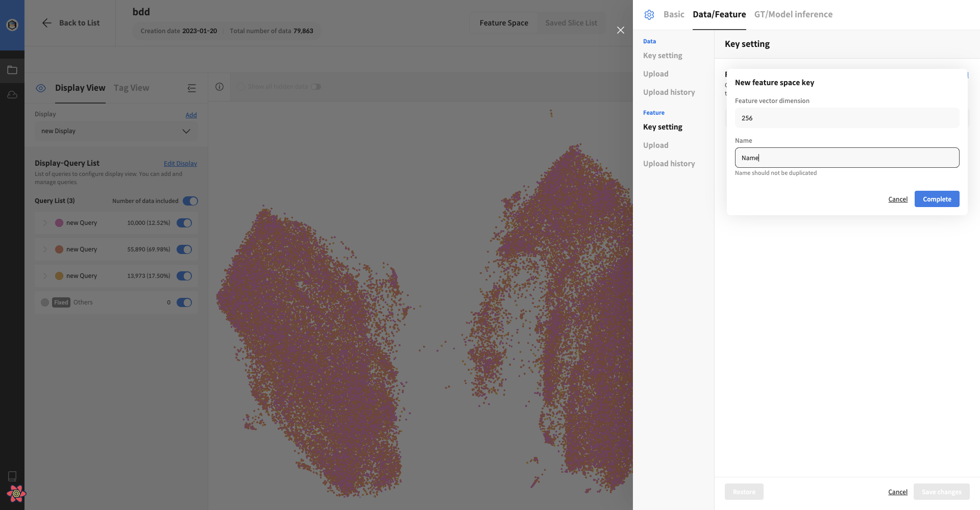The image size is (980, 510).
Task: Click yellow color dot of third query
Action: (59, 276)
